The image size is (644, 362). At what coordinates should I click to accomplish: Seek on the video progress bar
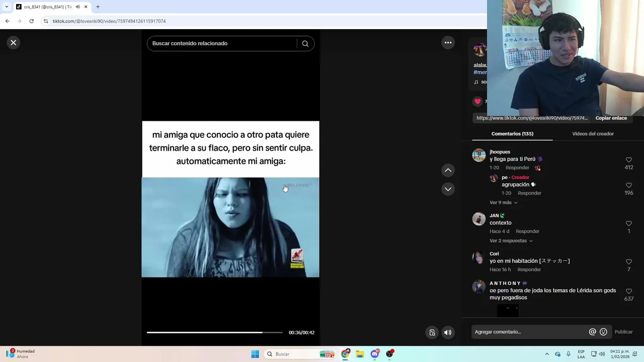click(x=214, y=332)
